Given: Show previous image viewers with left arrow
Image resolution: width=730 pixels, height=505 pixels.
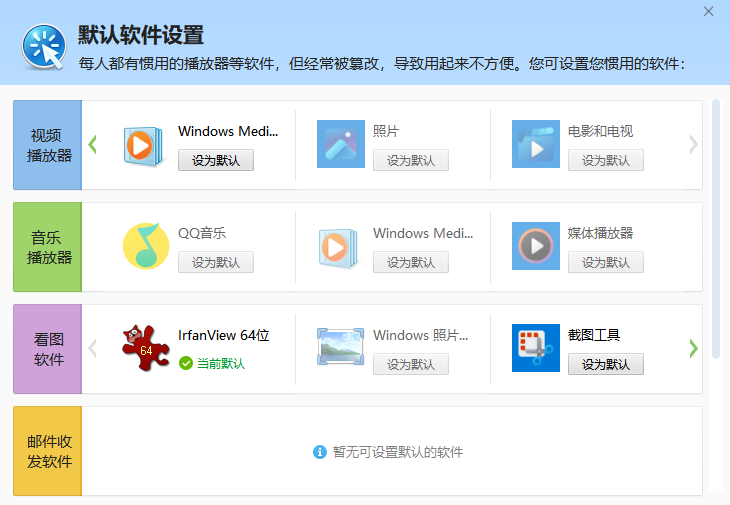Looking at the screenshot, I should 93,348.
